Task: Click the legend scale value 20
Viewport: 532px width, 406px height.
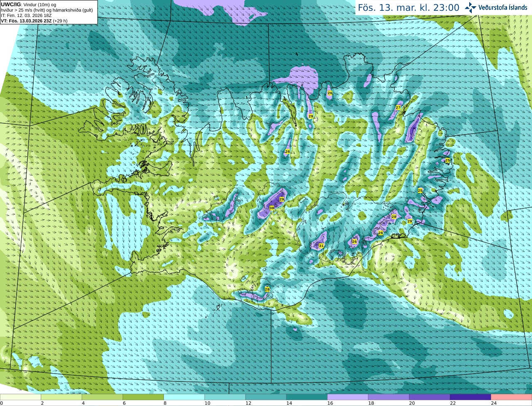Action: (x=412, y=403)
